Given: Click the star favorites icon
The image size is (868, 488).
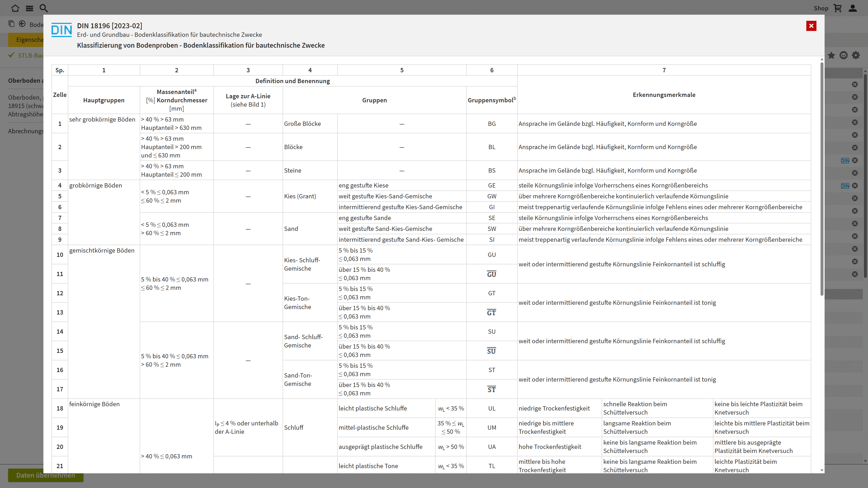Looking at the screenshot, I should coord(831,55).
